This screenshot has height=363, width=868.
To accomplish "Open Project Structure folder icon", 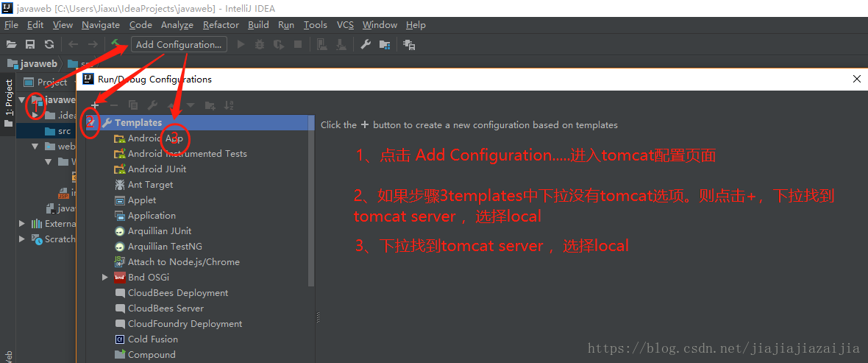I will (x=385, y=44).
